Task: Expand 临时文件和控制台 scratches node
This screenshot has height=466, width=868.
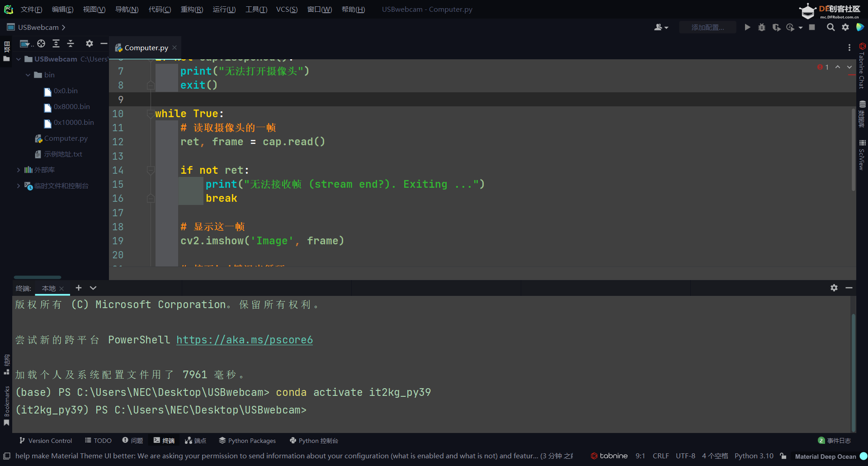Action: [x=18, y=186]
